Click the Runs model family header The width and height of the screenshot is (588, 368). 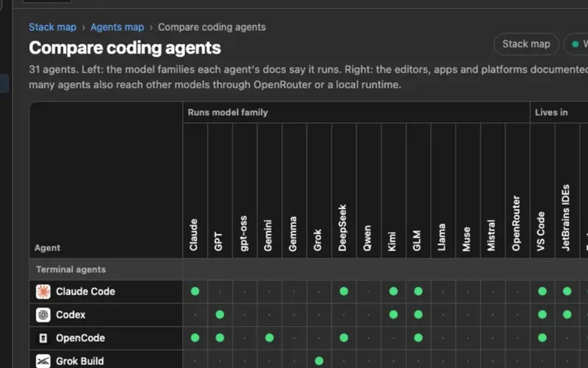coord(228,113)
